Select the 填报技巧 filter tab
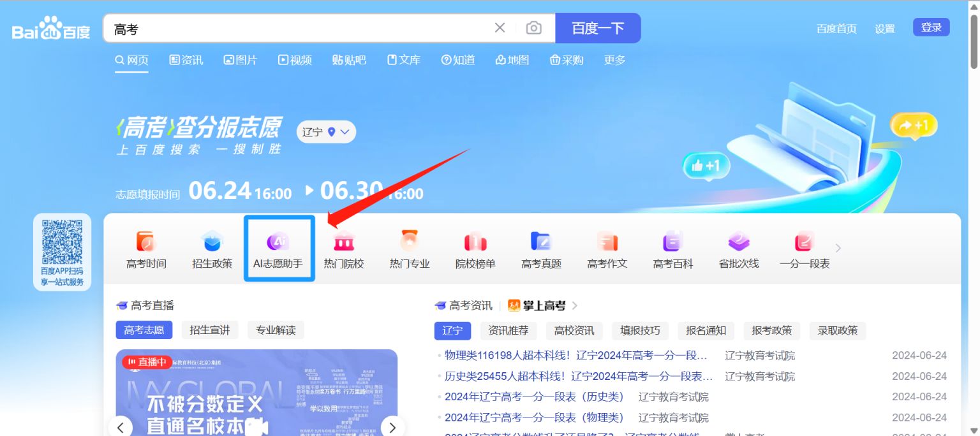This screenshot has width=980, height=436. 641,330
